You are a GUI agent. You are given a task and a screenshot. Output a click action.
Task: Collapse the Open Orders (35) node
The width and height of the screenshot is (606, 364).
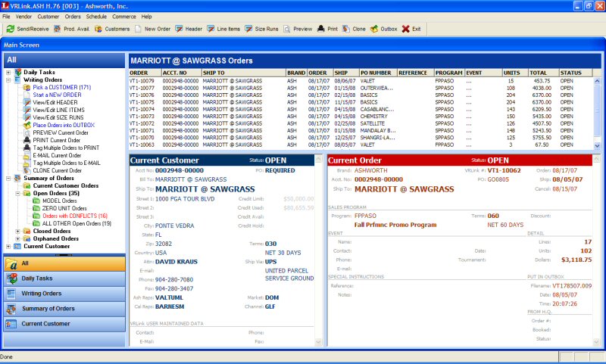click(x=17, y=194)
